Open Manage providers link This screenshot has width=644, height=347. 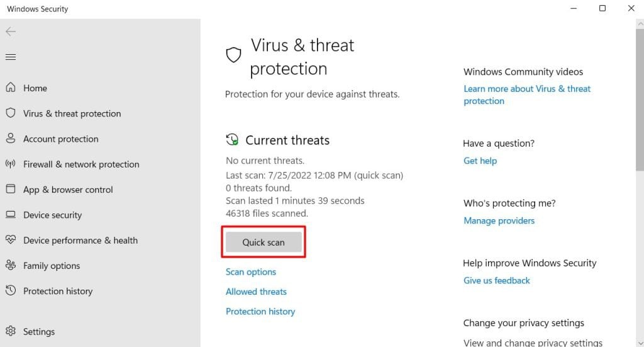(499, 221)
